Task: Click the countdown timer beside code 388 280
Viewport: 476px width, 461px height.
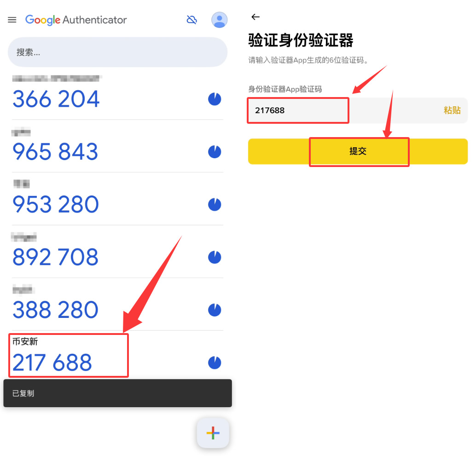Action: (215, 310)
